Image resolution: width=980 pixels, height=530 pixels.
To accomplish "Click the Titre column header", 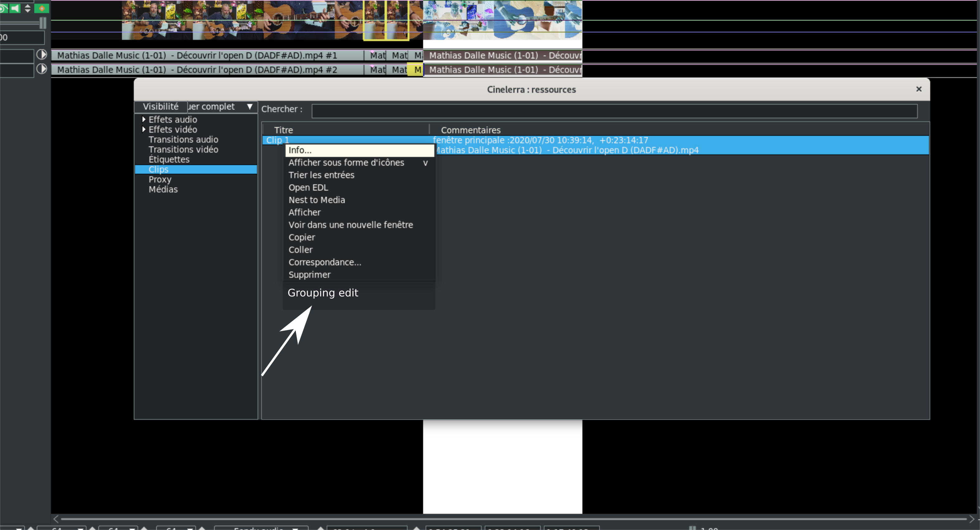I will [x=283, y=130].
